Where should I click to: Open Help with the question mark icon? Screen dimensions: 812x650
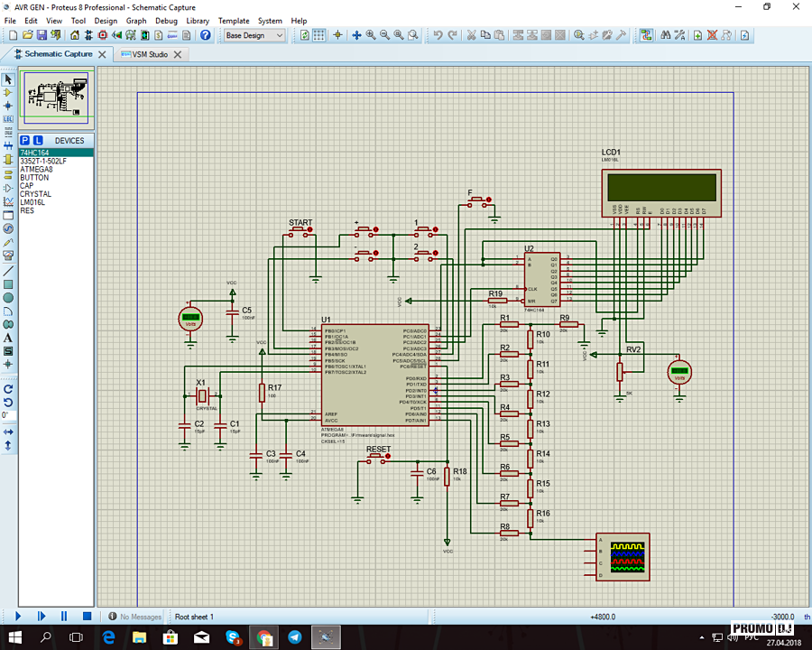(x=206, y=35)
